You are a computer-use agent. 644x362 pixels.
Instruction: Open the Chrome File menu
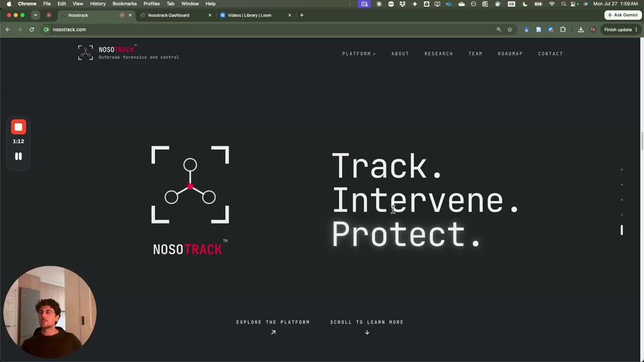47,4
